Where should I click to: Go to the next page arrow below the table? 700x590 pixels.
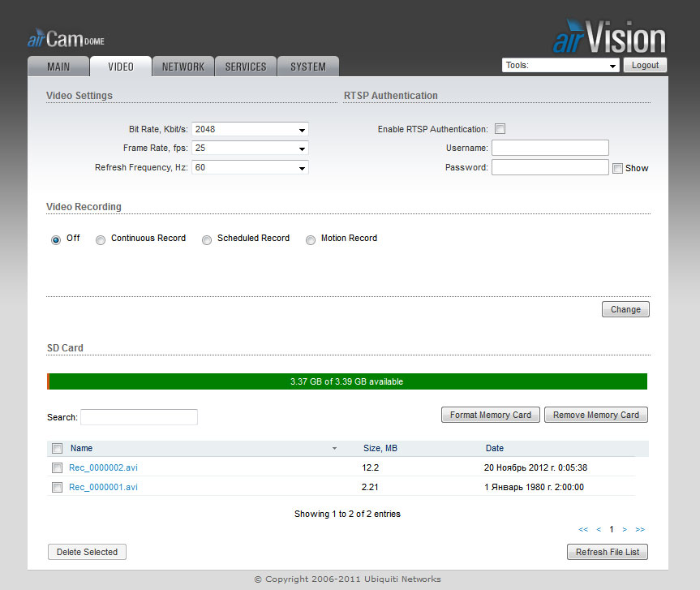pos(625,529)
